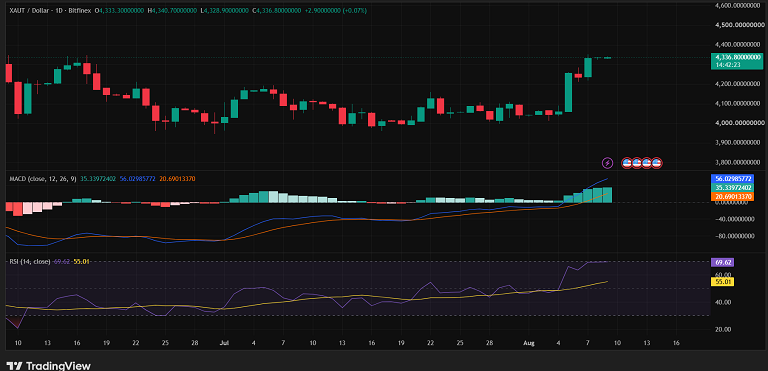Click the purple 69.62 RSI axis tag
The height and width of the screenshot is (371, 768).
(x=722, y=263)
